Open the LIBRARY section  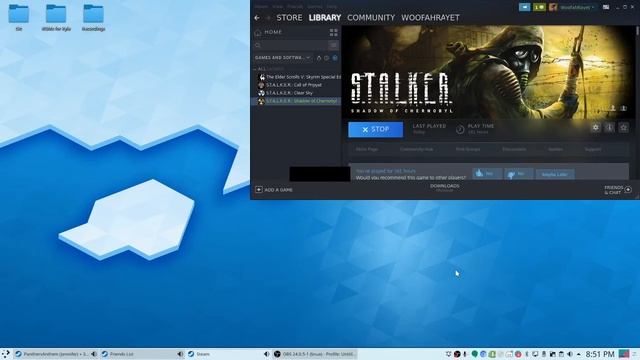coord(325,18)
